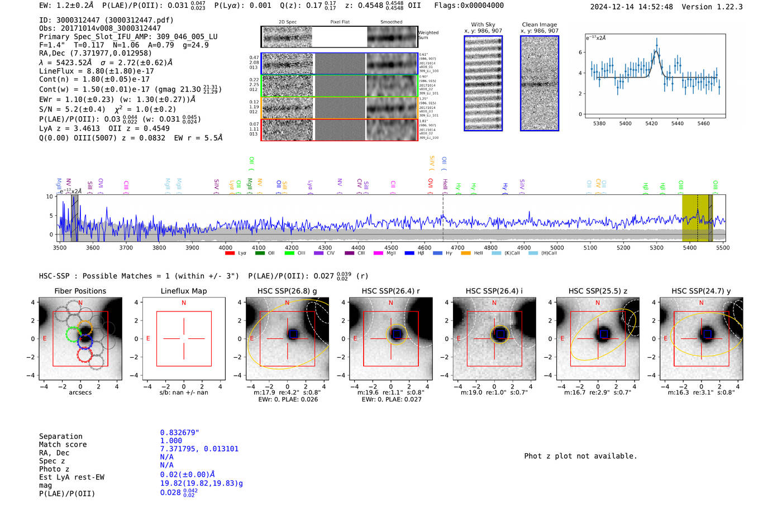Screen dimensions: 782x532
Task: Click the 7.371795, 0.013101 coordinates value
Action: [x=199, y=449]
